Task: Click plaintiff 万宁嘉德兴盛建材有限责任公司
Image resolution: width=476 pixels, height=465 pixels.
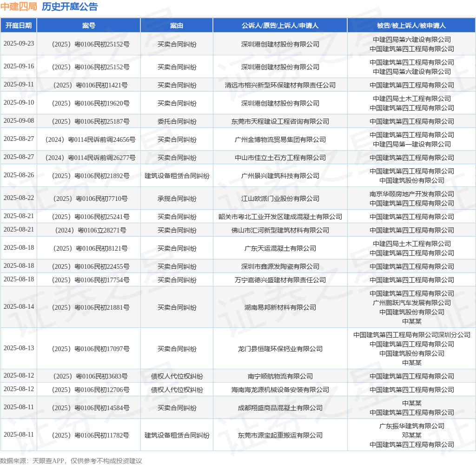Action: [x=280, y=280]
